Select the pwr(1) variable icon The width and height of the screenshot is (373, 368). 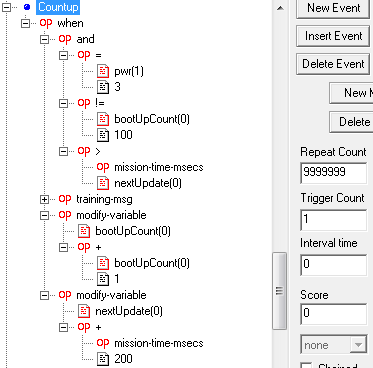point(103,71)
